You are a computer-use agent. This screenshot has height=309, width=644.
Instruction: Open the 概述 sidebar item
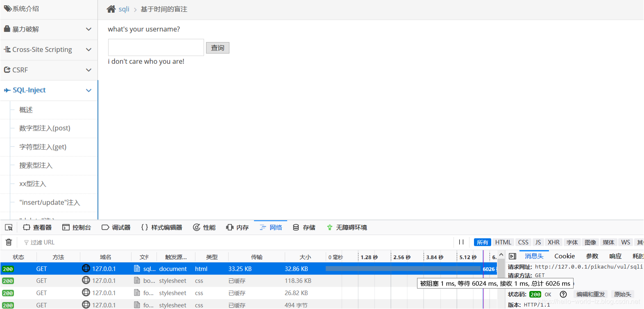coord(26,110)
